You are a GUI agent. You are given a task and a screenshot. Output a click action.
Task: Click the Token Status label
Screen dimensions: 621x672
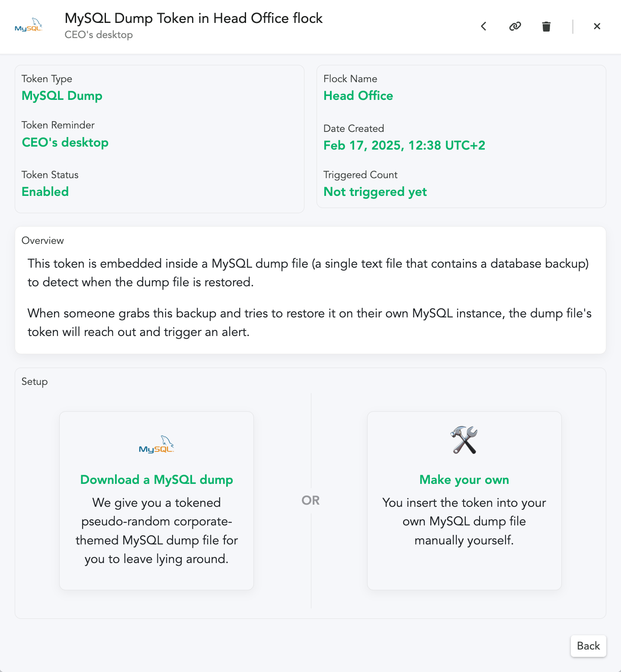coord(50,175)
